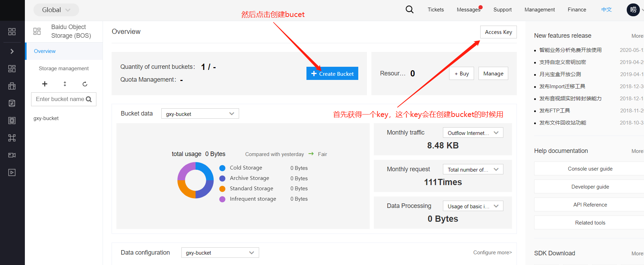
Task: Open Management in the top navigation
Action: click(540, 10)
